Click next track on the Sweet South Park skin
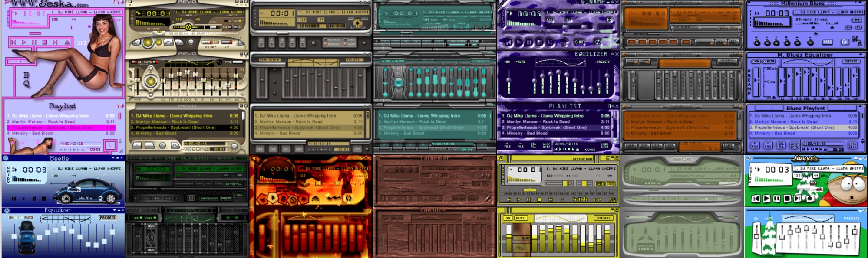Viewport: 868px width, 258px height. [797, 199]
